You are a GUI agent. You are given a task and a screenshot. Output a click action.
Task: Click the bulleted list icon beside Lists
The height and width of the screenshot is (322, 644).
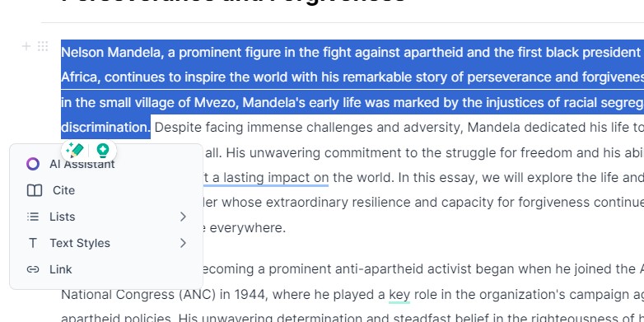(x=33, y=217)
